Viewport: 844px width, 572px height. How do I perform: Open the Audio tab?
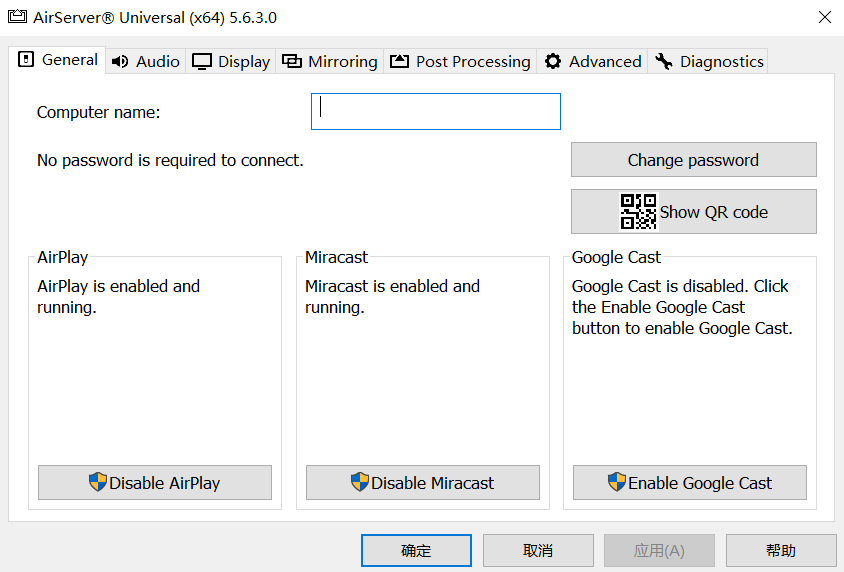coord(145,61)
